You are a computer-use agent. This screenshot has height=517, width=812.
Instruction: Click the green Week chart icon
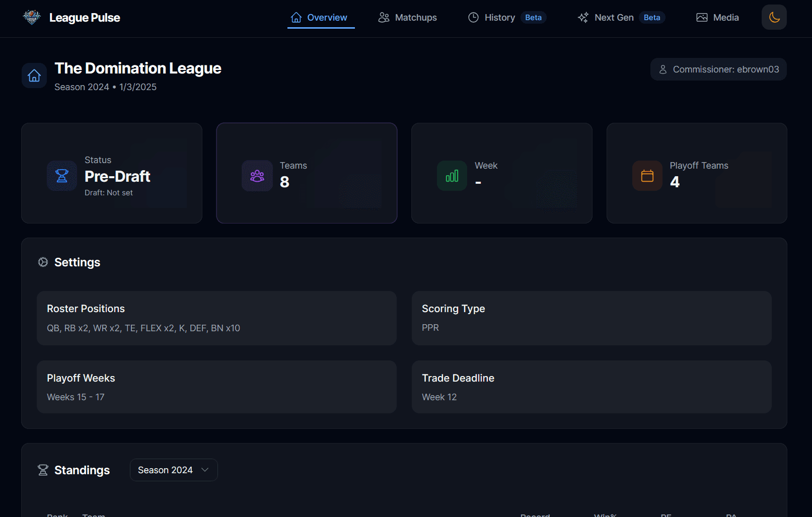point(452,176)
